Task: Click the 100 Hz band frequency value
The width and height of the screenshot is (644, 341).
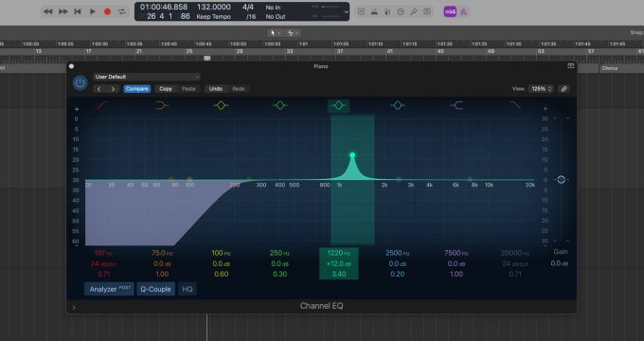Action: 221,253
